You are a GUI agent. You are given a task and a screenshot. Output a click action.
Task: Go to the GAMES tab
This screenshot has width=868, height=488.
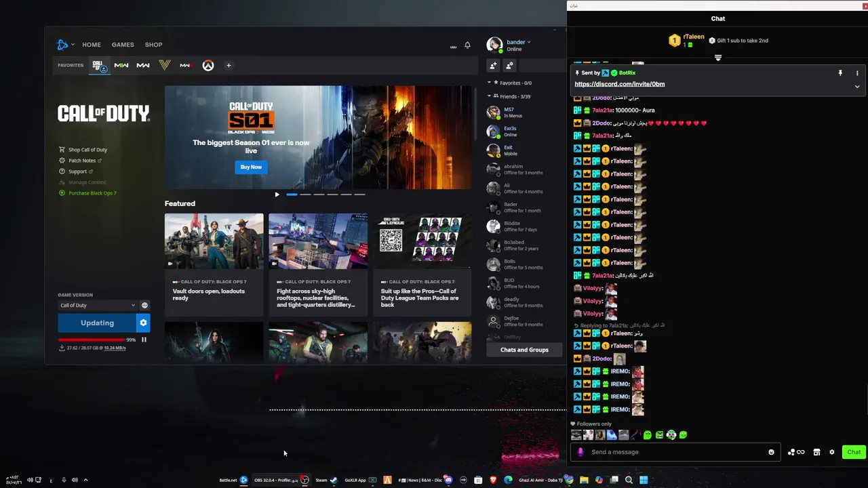pyautogui.click(x=123, y=45)
